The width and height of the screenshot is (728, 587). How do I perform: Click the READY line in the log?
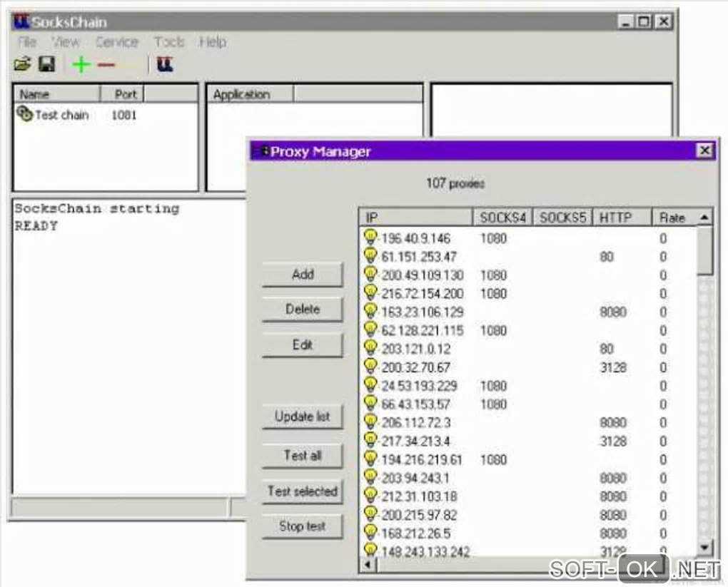(36, 226)
